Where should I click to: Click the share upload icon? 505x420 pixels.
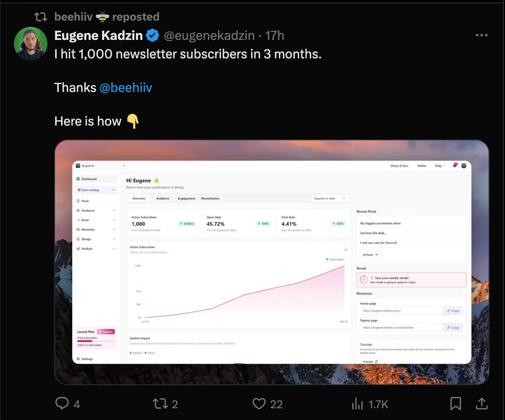[x=481, y=404]
